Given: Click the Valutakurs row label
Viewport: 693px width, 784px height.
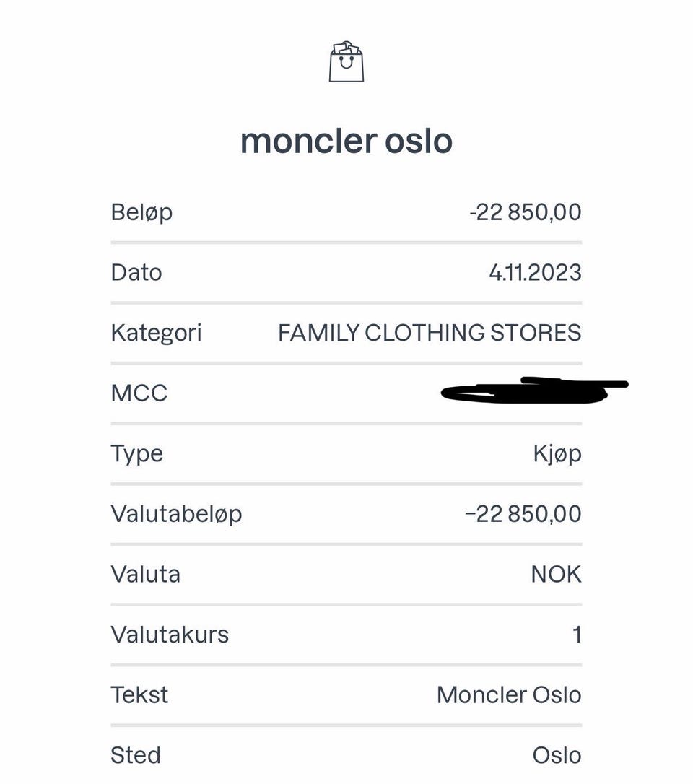Looking at the screenshot, I should click(x=170, y=635).
